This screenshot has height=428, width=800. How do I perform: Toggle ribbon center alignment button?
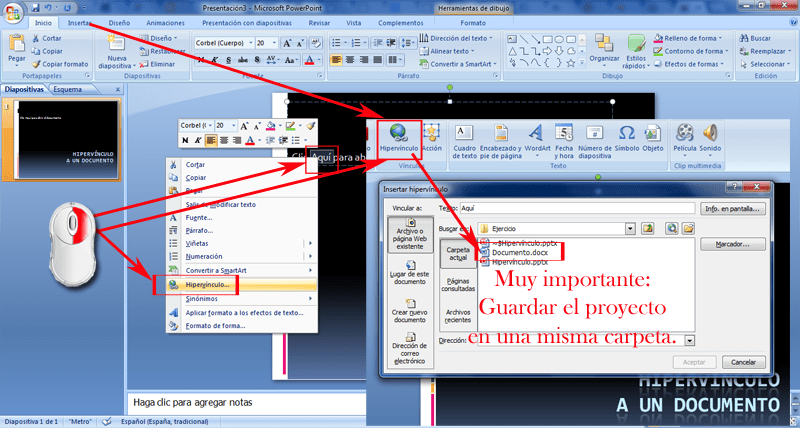coord(350,60)
